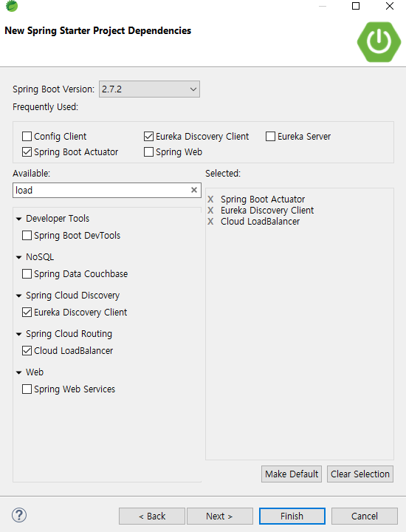Screen dimensions: 406x532
Task: Go back with the < Back button
Action: (x=152, y=516)
